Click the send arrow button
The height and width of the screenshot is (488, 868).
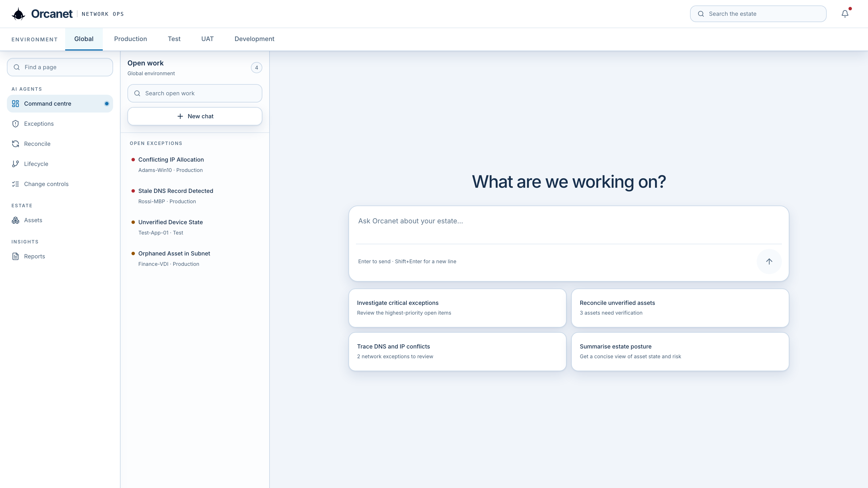769,262
